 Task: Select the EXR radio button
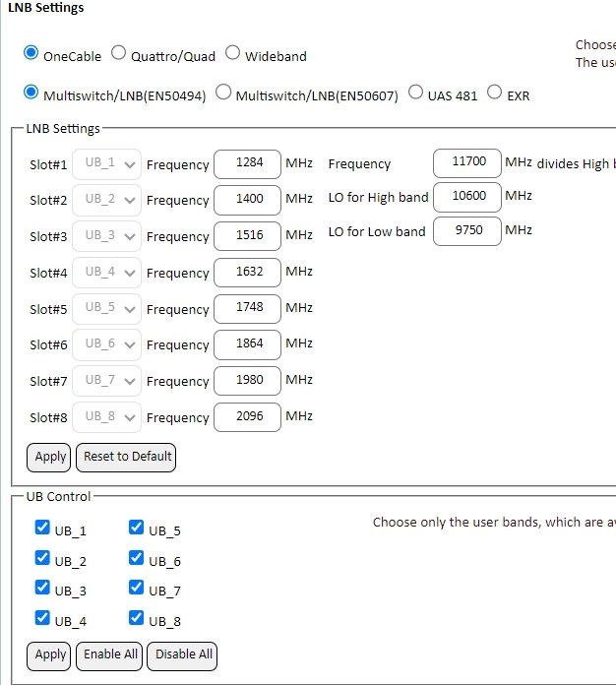495,93
